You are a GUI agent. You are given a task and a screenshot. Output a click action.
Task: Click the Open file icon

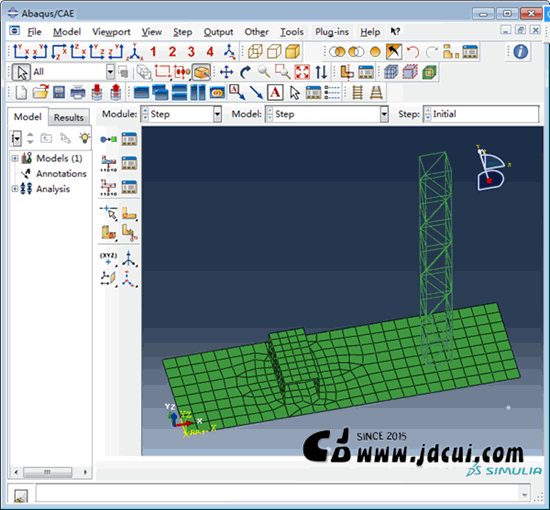click(41, 93)
